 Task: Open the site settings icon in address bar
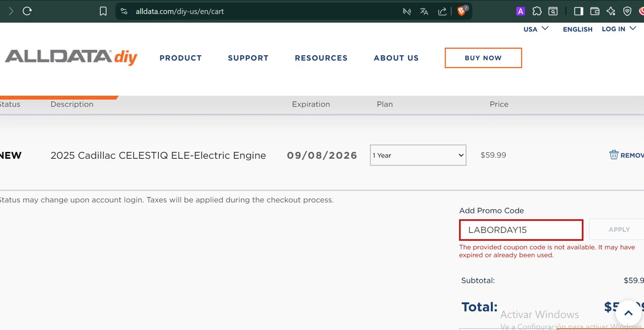[x=124, y=12]
